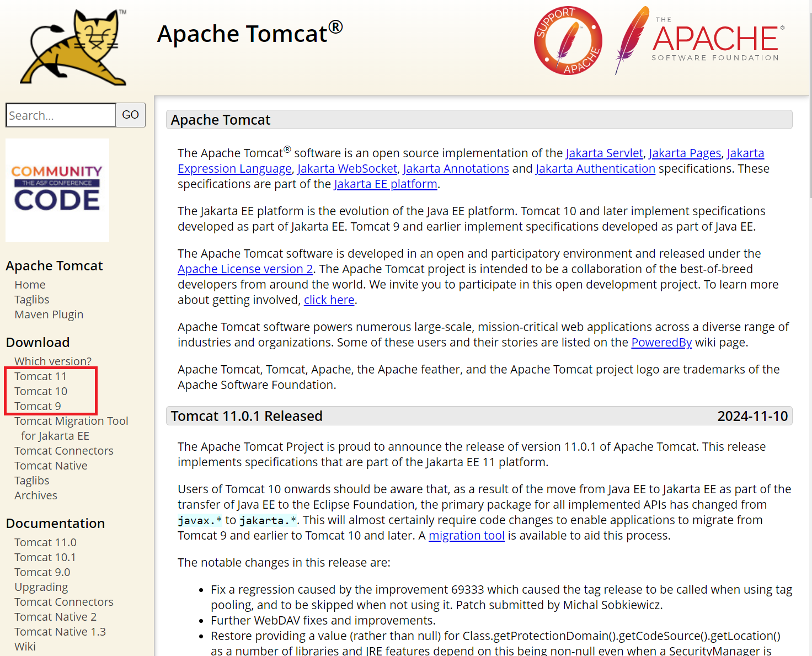Click the Tomcat cat logo

(x=73, y=47)
